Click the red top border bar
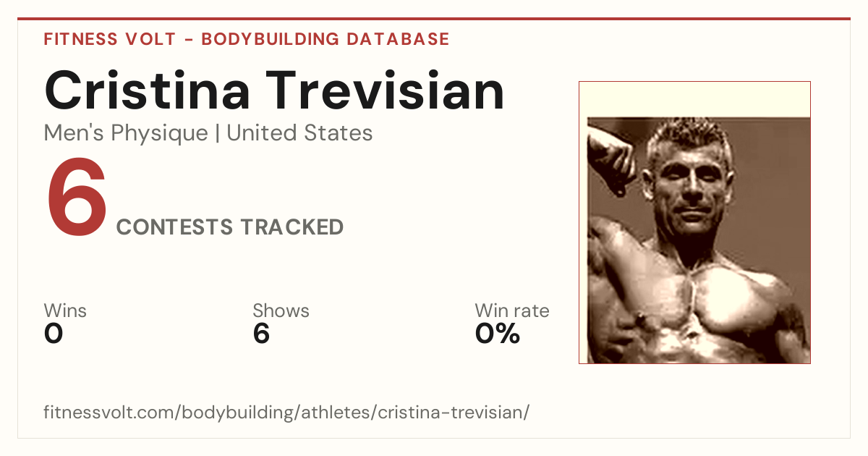The height and width of the screenshot is (456, 868). point(434,19)
